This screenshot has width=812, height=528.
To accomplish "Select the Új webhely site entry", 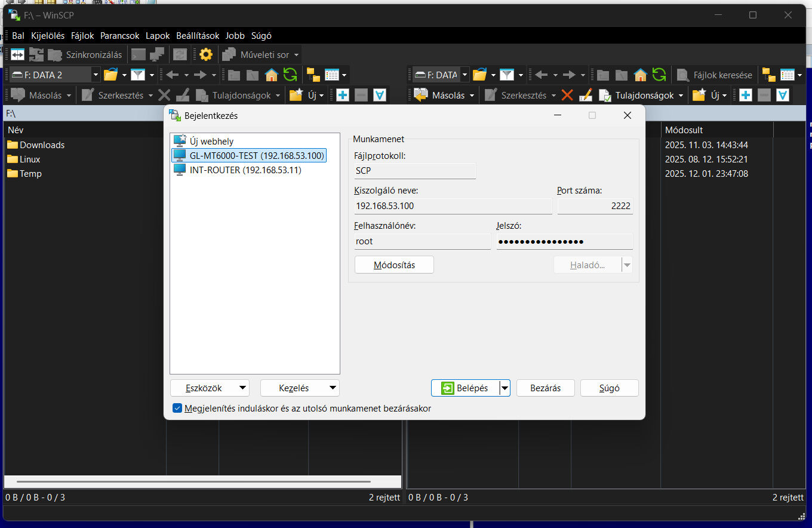I will click(211, 142).
